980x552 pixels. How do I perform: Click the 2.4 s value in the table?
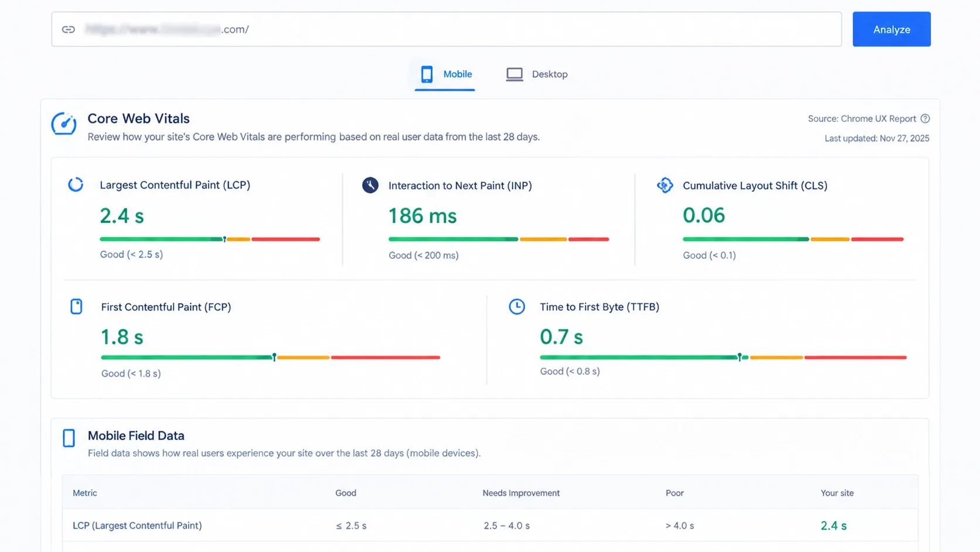(x=833, y=526)
